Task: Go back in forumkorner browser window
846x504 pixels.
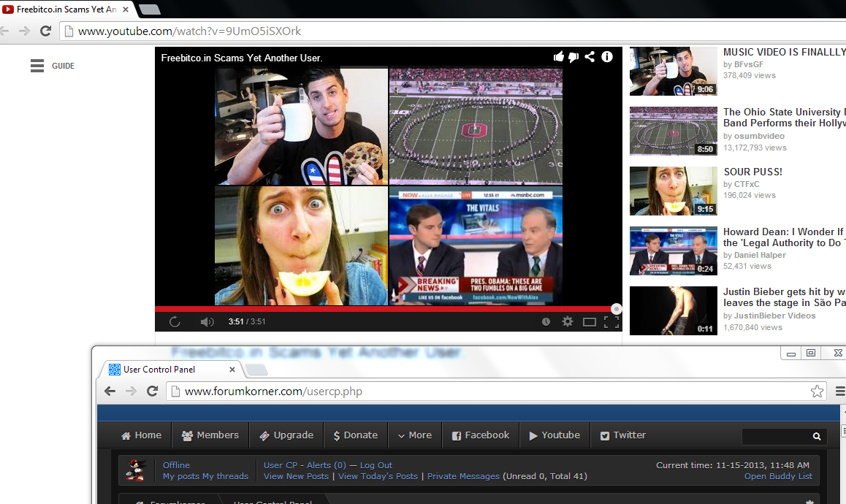Action: (x=110, y=392)
